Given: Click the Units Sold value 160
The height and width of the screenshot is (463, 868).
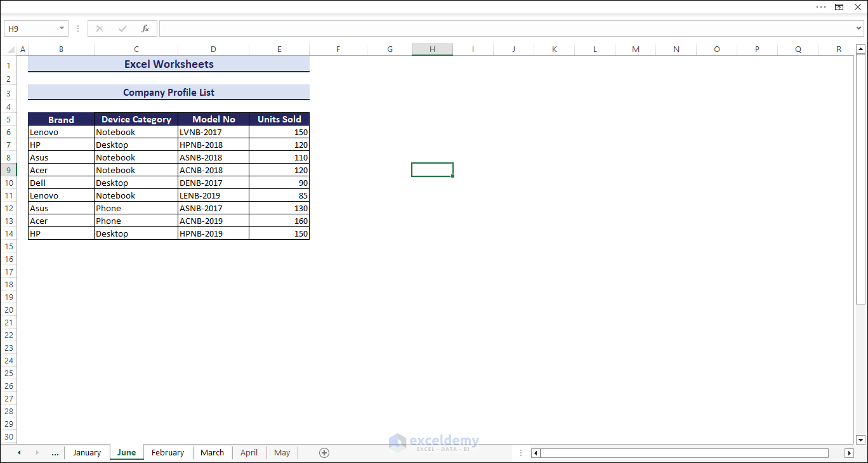Looking at the screenshot, I should pos(279,221).
